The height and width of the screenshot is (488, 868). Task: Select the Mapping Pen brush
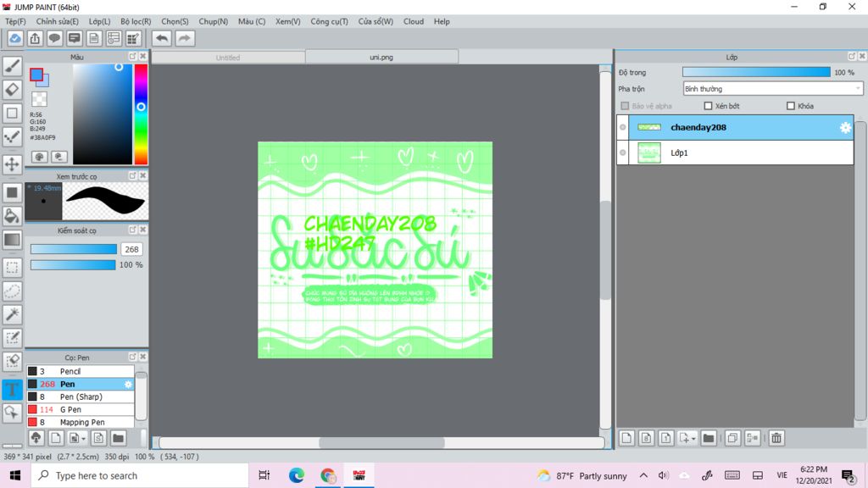[x=81, y=422]
